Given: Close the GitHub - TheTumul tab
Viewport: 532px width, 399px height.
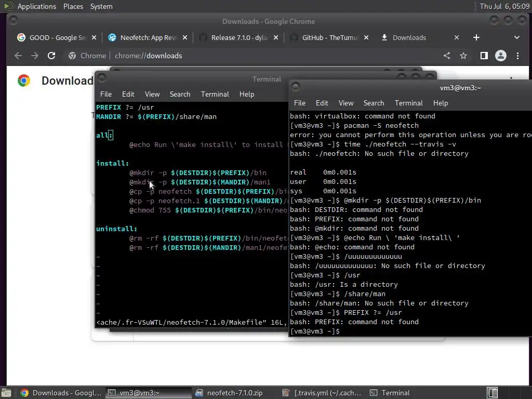Looking at the screenshot, I should click(366, 37).
